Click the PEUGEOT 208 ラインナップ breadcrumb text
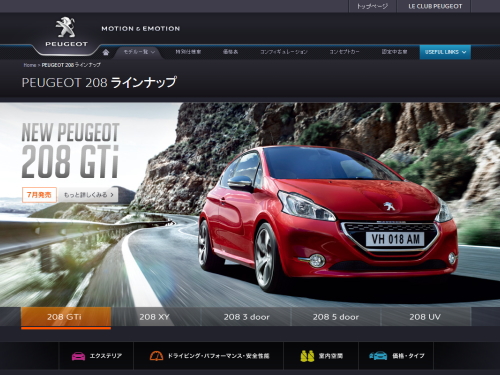The width and height of the screenshot is (500, 375). (x=71, y=65)
